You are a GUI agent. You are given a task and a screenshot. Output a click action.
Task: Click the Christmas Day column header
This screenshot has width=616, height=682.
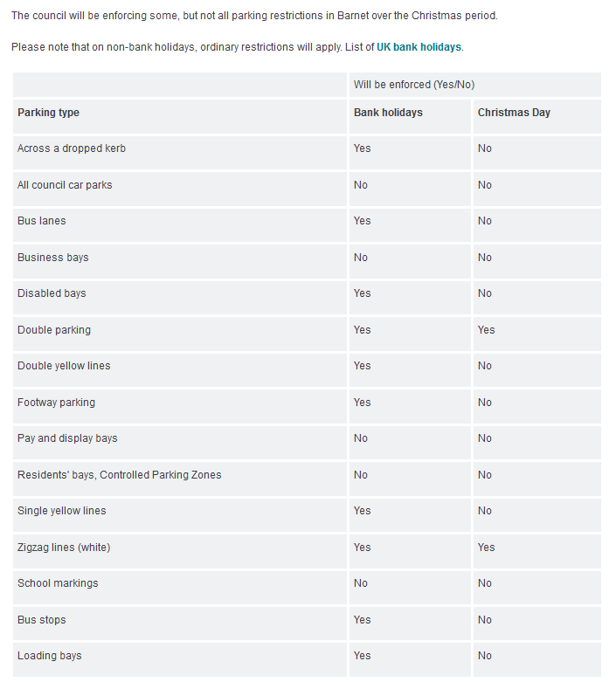514,113
